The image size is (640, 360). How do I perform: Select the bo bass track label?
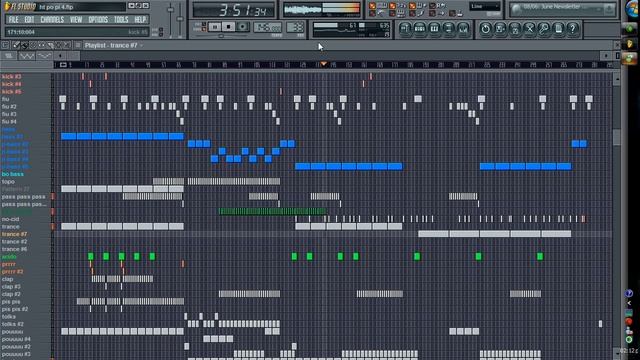[13, 174]
